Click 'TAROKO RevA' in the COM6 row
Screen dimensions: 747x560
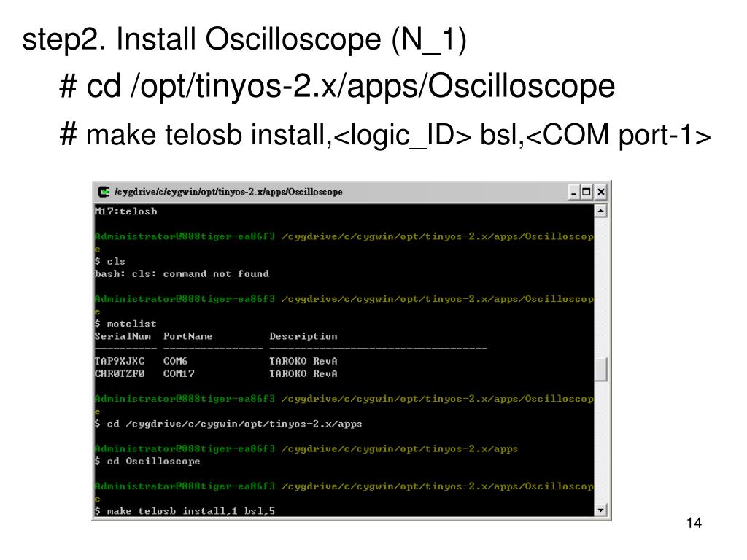coord(303,361)
